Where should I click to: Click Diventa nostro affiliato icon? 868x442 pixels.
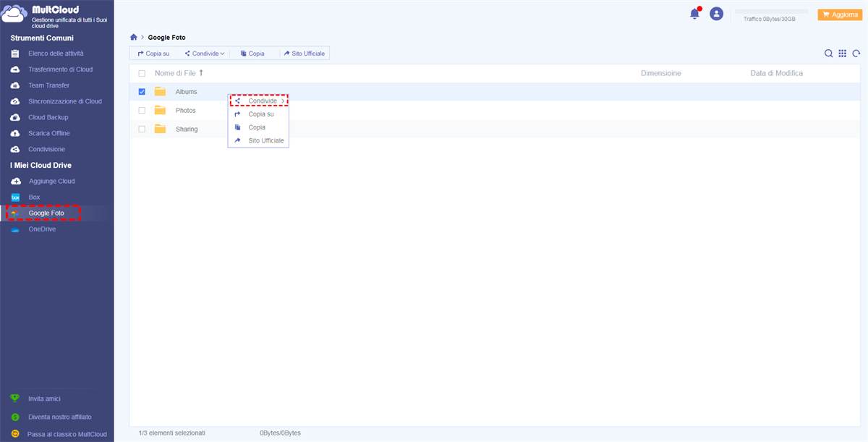click(14, 417)
